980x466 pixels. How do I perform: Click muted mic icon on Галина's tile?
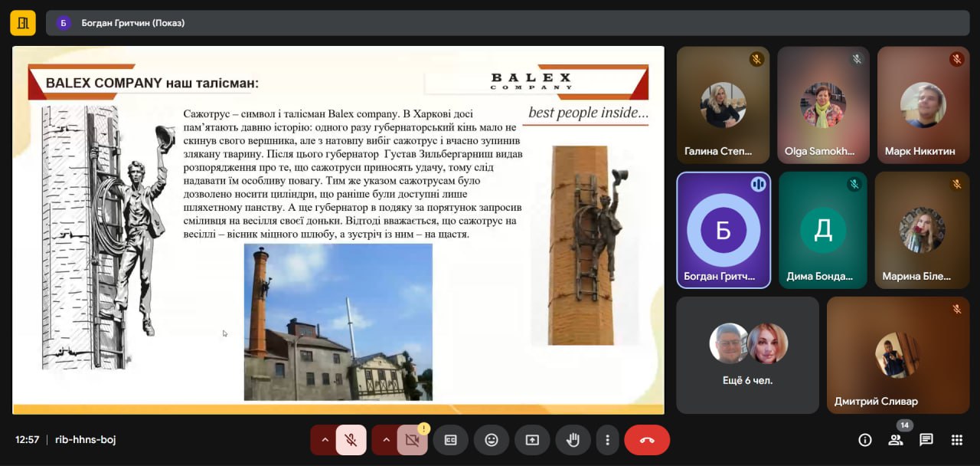756,59
